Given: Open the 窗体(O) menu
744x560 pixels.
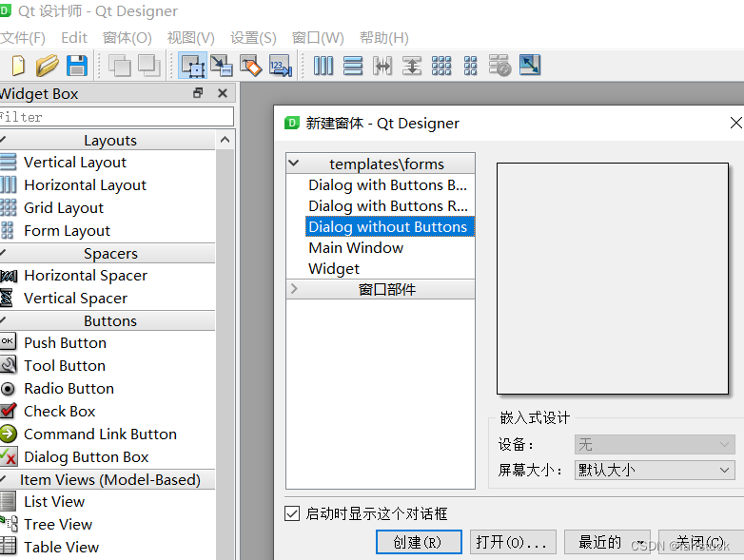Looking at the screenshot, I should tap(127, 37).
